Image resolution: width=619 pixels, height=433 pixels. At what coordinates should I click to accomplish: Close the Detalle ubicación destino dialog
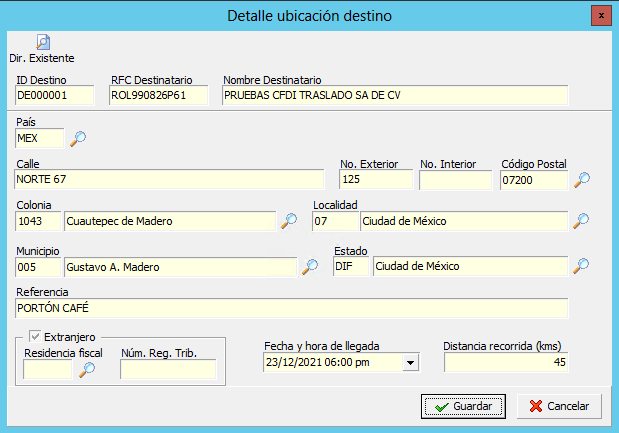(x=601, y=16)
